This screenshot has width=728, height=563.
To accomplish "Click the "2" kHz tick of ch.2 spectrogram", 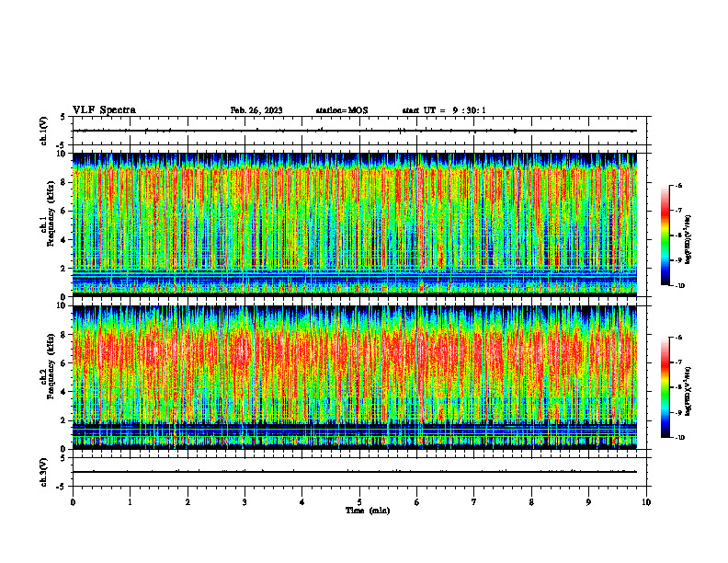I will 63,420.
